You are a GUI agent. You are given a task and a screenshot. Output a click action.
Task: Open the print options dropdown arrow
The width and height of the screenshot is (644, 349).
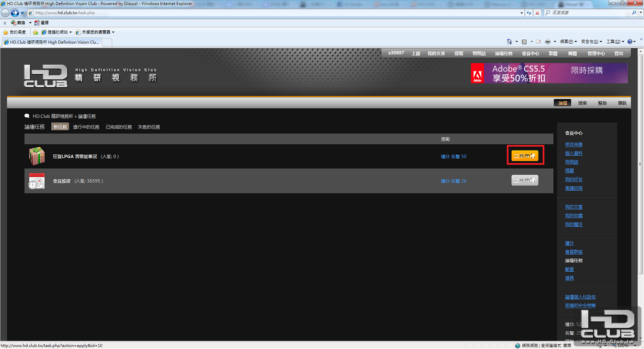pyautogui.click(x=555, y=42)
